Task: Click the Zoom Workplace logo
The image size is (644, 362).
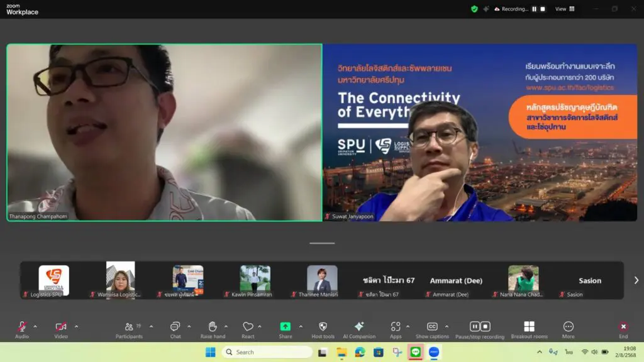Action: tap(22, 9)
